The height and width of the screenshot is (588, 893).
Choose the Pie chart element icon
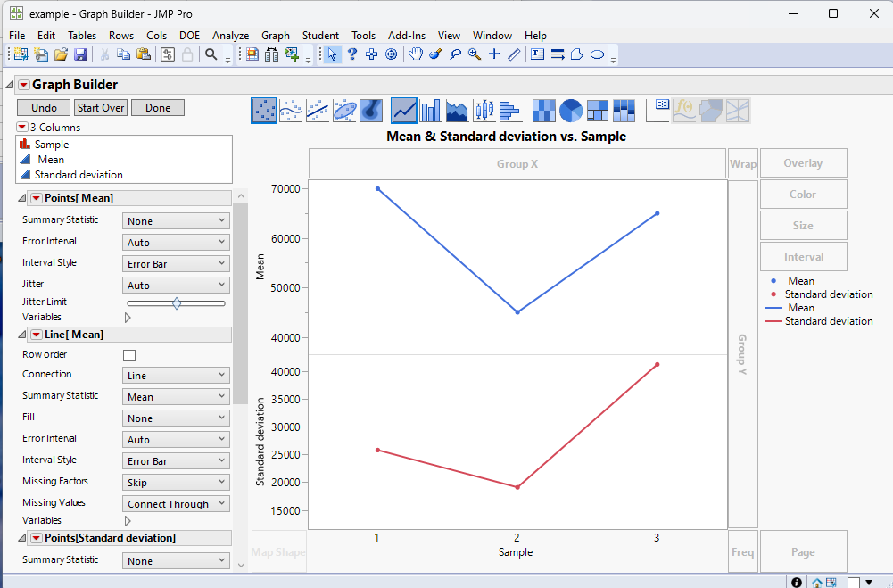point(571,111)
